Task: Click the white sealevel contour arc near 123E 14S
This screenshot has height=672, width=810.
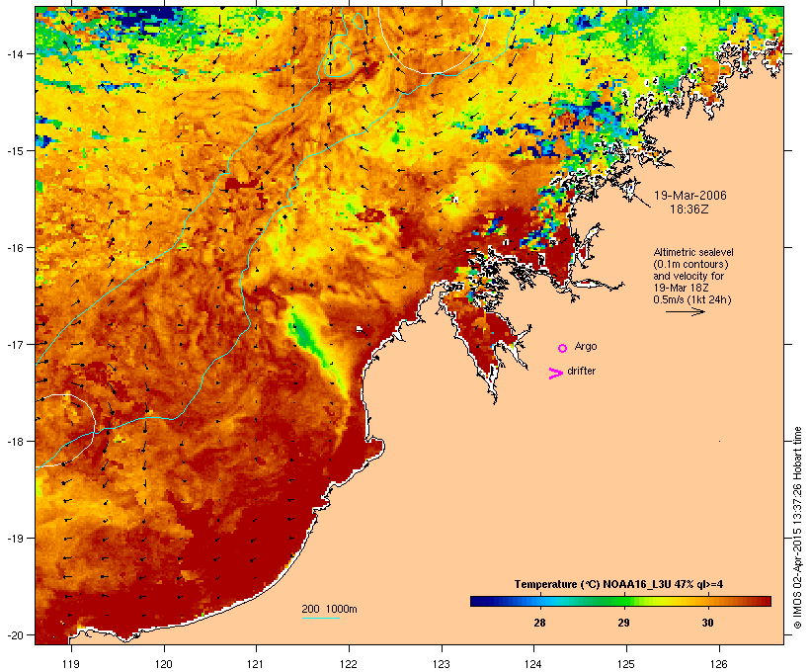Action: [x=434, y=41]
